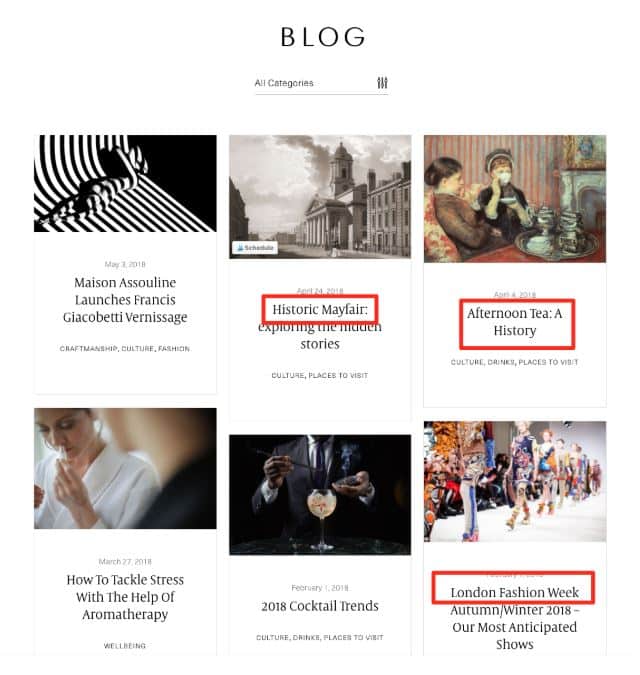Click the cocktail glass photo thumbnail

320,495
